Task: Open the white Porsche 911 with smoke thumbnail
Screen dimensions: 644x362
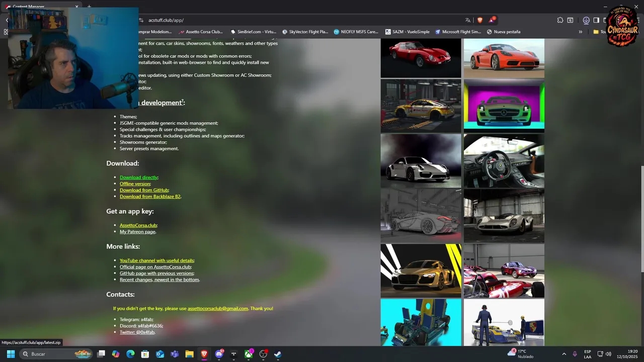Action: pyautogui.click(x=421, y=161)
